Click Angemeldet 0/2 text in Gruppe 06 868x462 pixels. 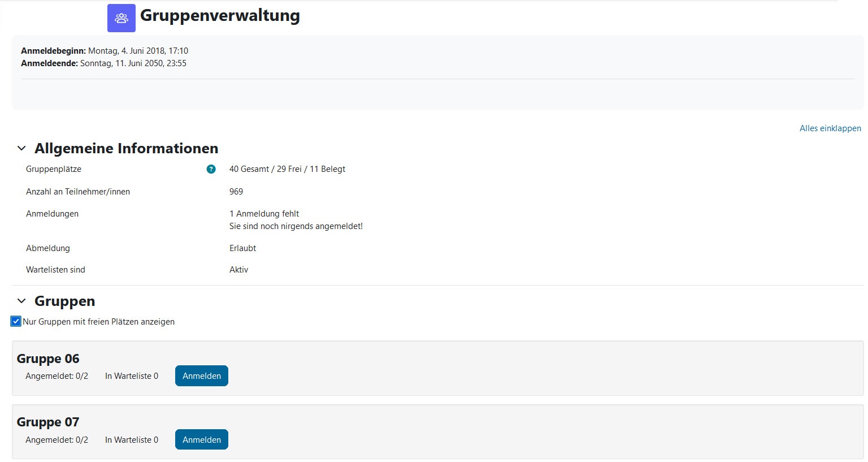[x=57, y=376]
